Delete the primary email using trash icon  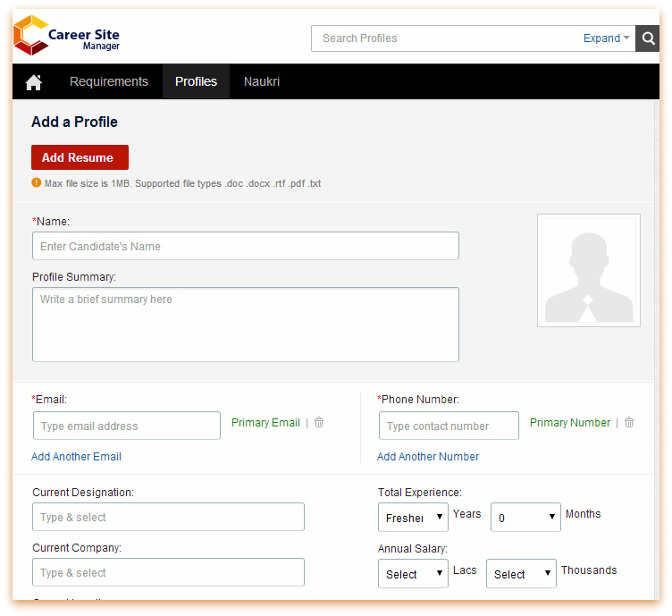pyautogui.click(x=319, y=423)
